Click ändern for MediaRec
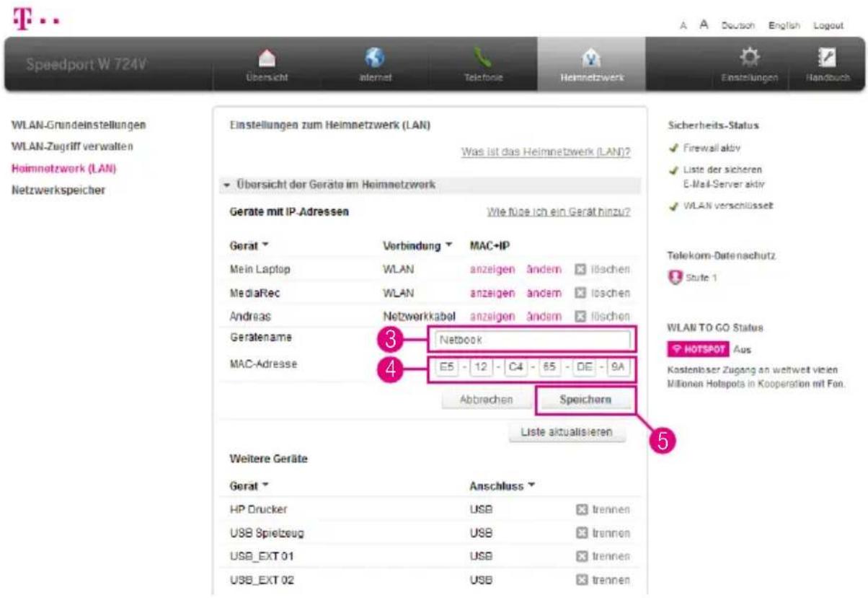 click(544, 294)
